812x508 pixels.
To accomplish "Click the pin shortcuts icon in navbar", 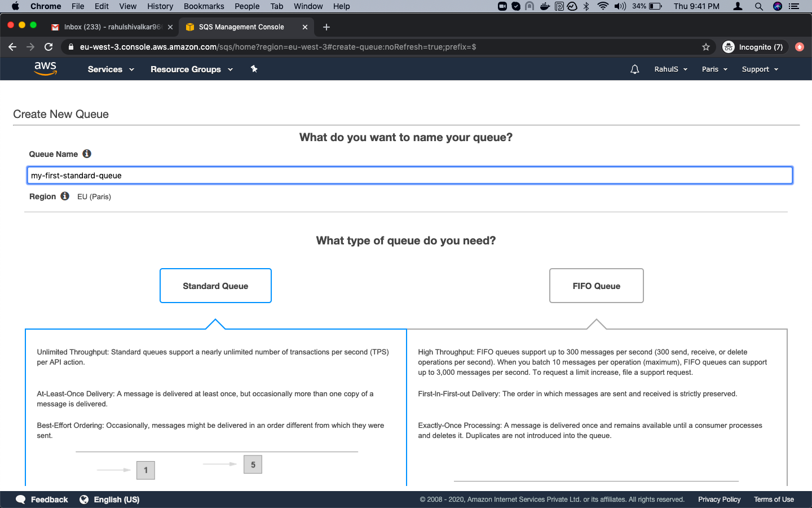I will tap(254, 69).
